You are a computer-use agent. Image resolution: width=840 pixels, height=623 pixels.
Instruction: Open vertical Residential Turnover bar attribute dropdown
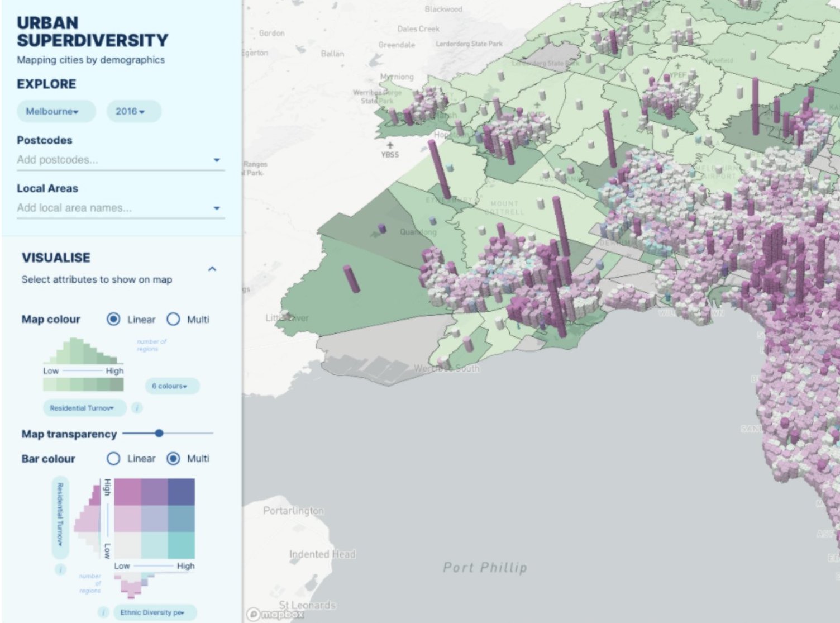click(x=60, y=517)
